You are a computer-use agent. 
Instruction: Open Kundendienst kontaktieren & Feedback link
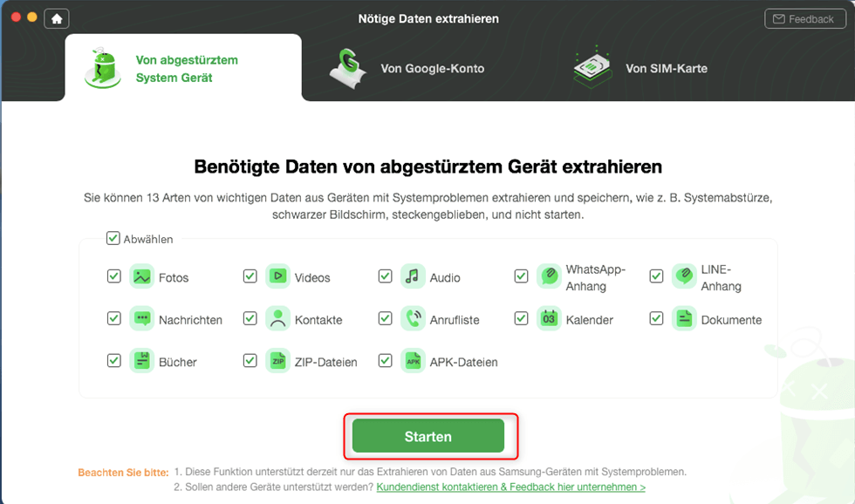(510, 487)
